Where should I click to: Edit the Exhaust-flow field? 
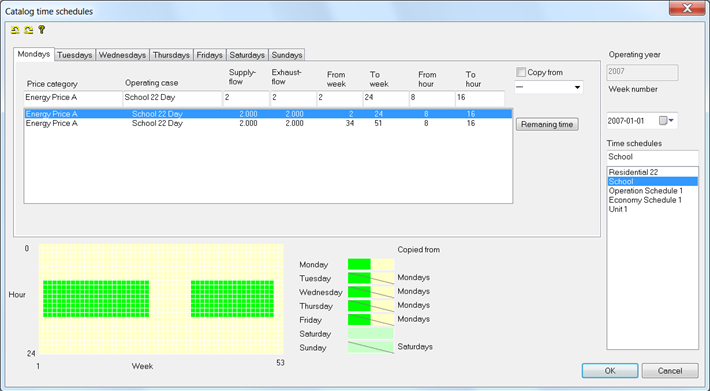point(293,98)
